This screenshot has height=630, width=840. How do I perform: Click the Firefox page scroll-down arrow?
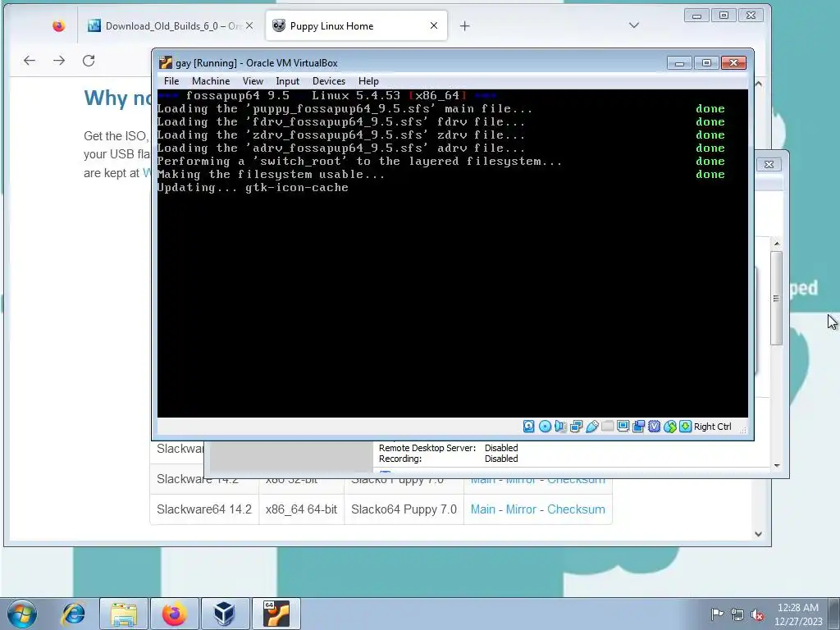[x=758, y=534]
